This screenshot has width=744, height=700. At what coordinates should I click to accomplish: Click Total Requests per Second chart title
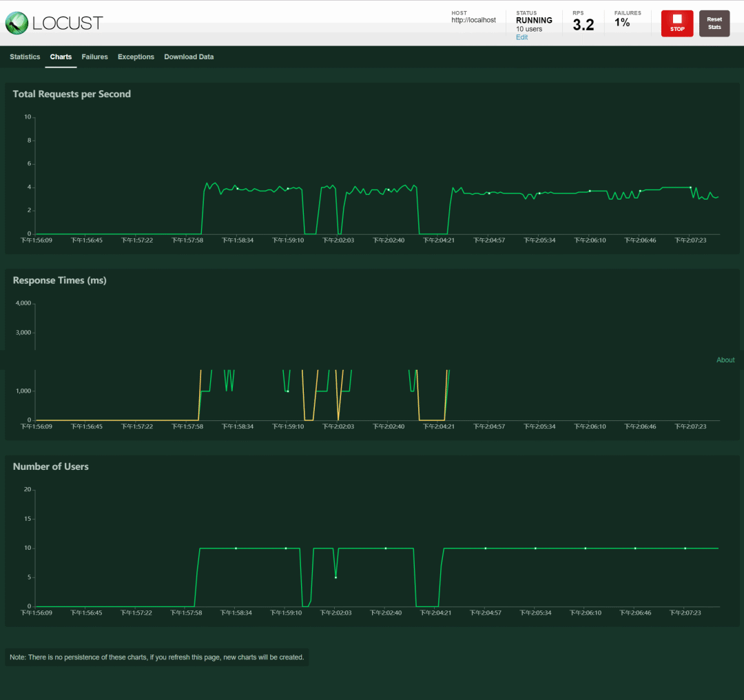click(72, 94)
